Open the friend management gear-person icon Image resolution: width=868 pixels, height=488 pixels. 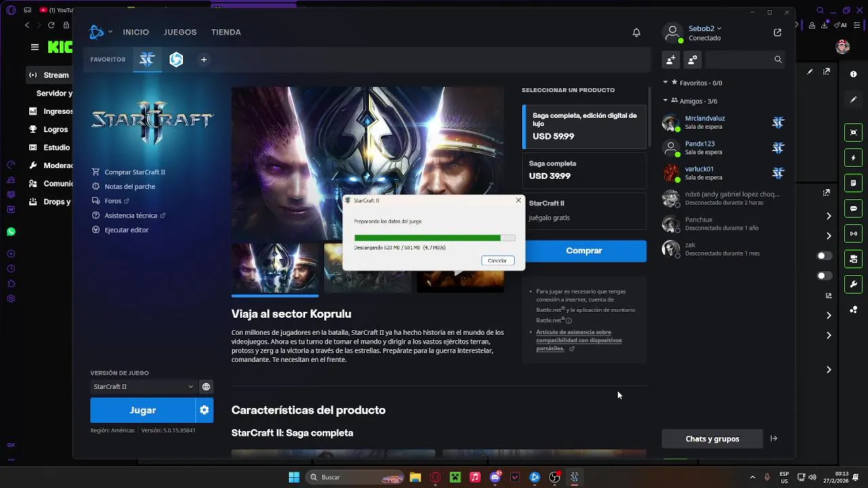[x=692, y=60]
